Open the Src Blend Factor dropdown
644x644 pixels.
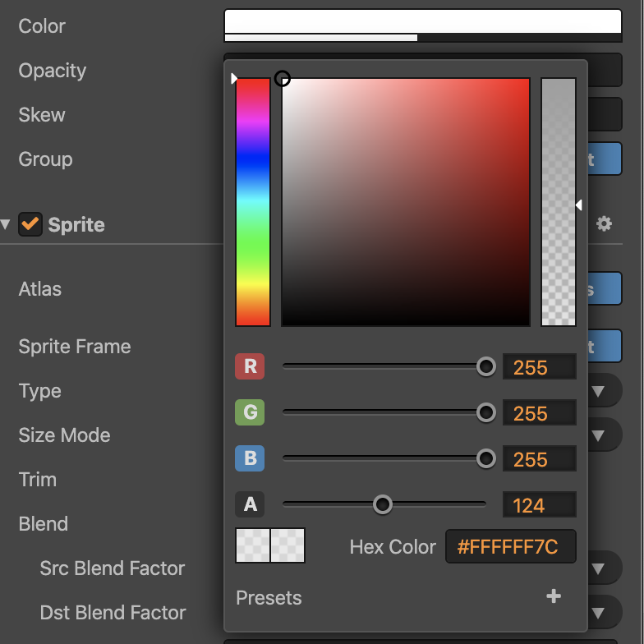[x=605, y=568]
